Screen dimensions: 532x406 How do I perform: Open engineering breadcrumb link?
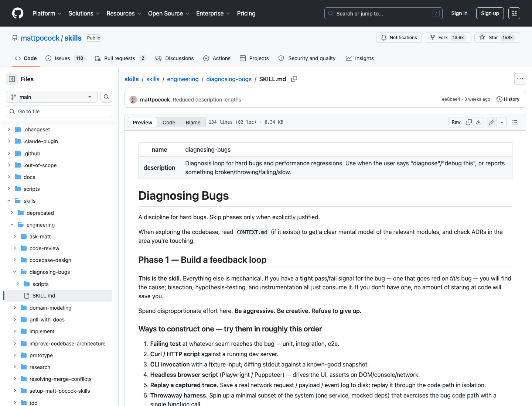(x=183, y=79)
